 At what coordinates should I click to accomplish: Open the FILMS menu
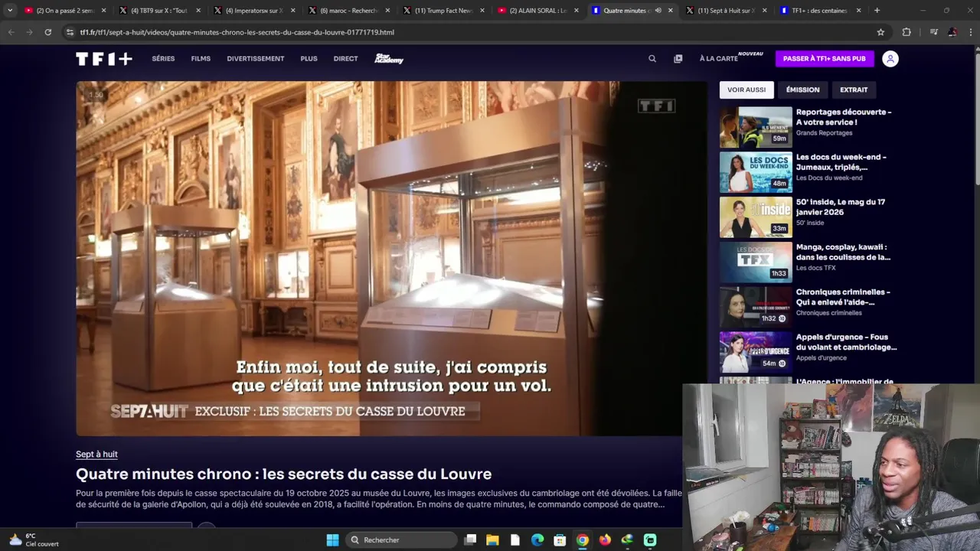click(x=201, y=59)
